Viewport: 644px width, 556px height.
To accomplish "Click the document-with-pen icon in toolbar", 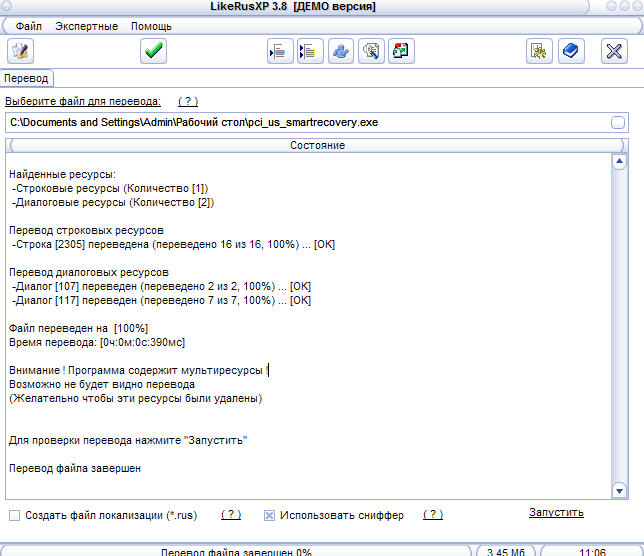I will click(x=20, y=51).
